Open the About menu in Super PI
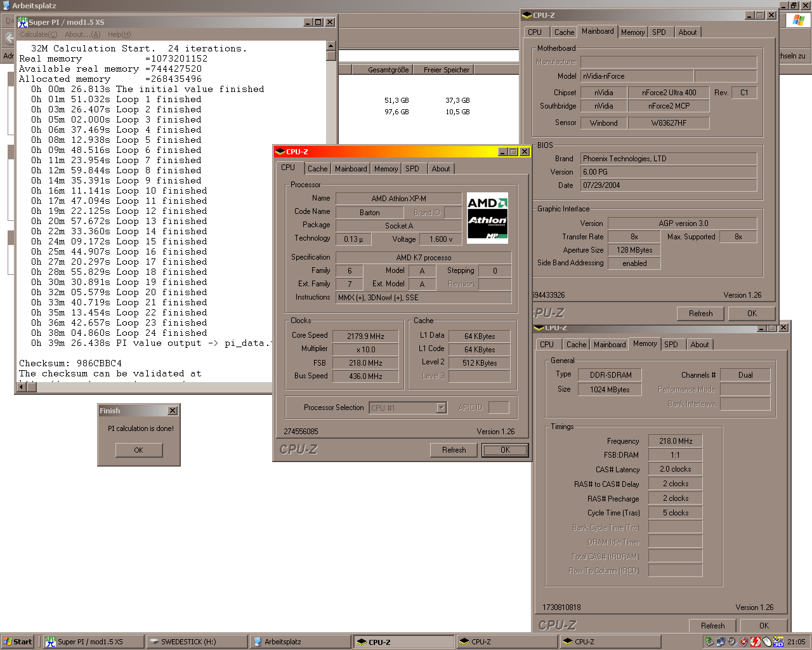The width and height of the screenshot is (812, 650). coord(82,34)
